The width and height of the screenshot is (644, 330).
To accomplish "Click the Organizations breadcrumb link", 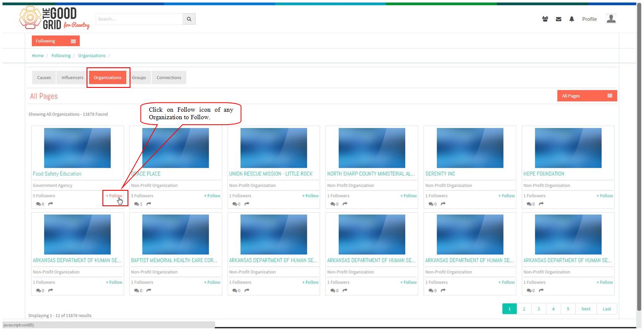I will pyautogui.click(x=92, y=56).
